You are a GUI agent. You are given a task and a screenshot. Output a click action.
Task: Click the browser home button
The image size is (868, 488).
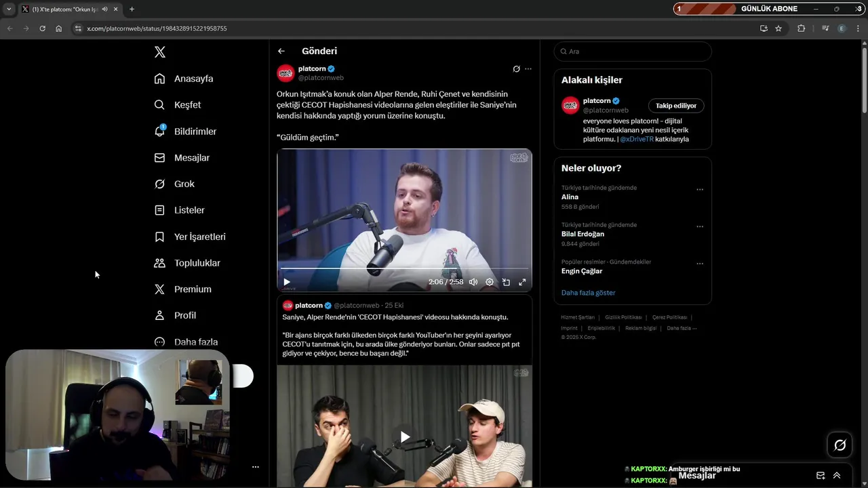pos(59,28)
